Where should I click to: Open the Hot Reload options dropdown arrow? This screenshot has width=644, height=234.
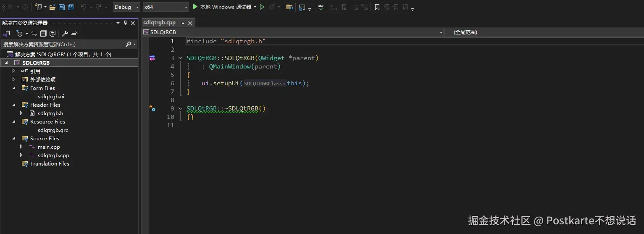[x=279, y=7]
